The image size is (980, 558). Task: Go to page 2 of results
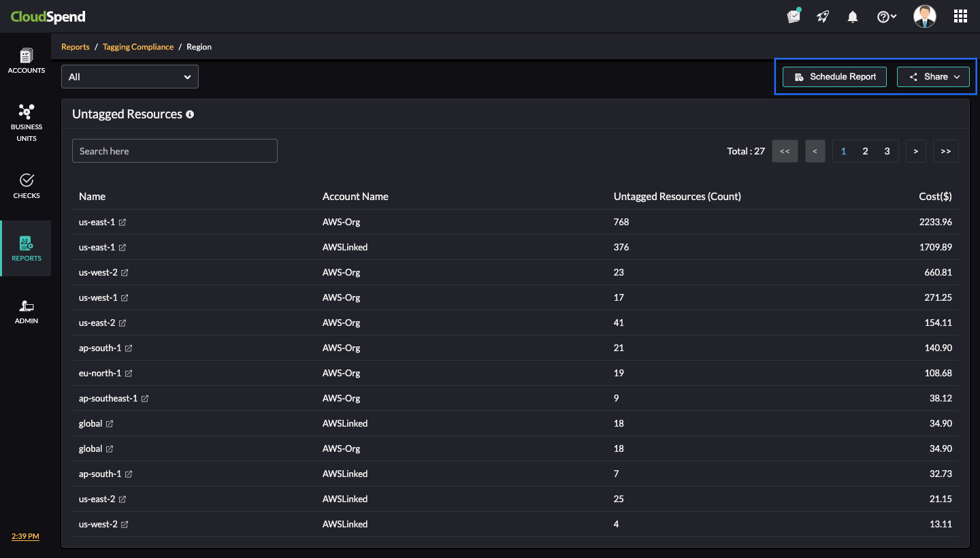click(x=865, y=150)
